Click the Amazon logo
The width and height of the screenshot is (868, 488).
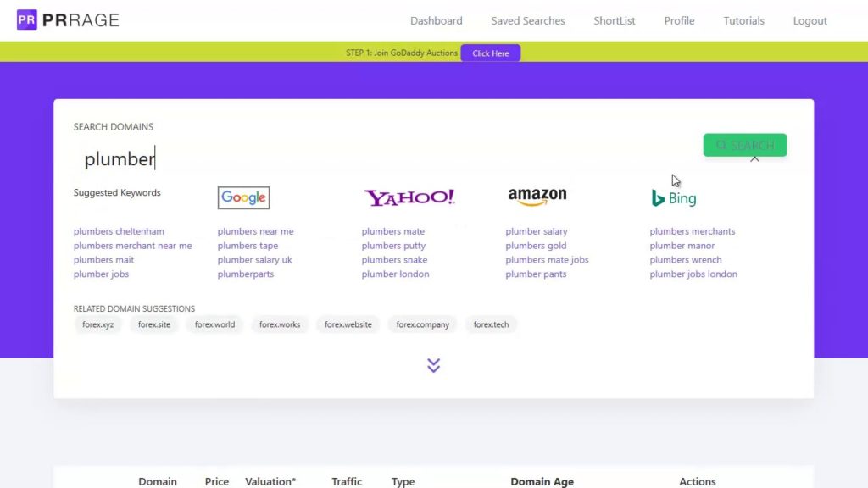pos(537,197)
